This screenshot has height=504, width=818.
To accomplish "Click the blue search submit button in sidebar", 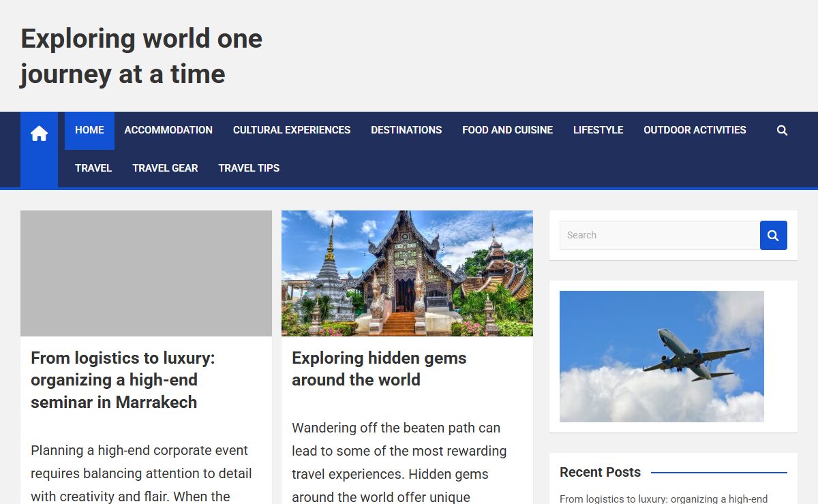I will pyautogui.click(x=773, y=235).
